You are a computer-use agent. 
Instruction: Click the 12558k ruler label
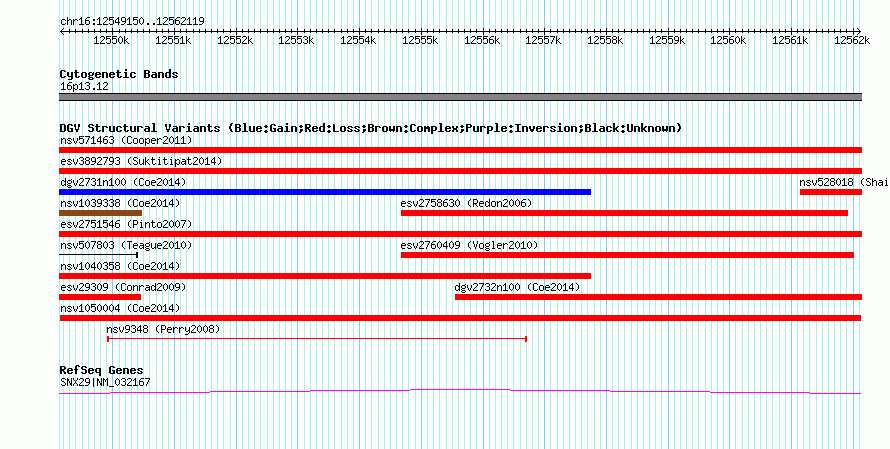(605, 40)
